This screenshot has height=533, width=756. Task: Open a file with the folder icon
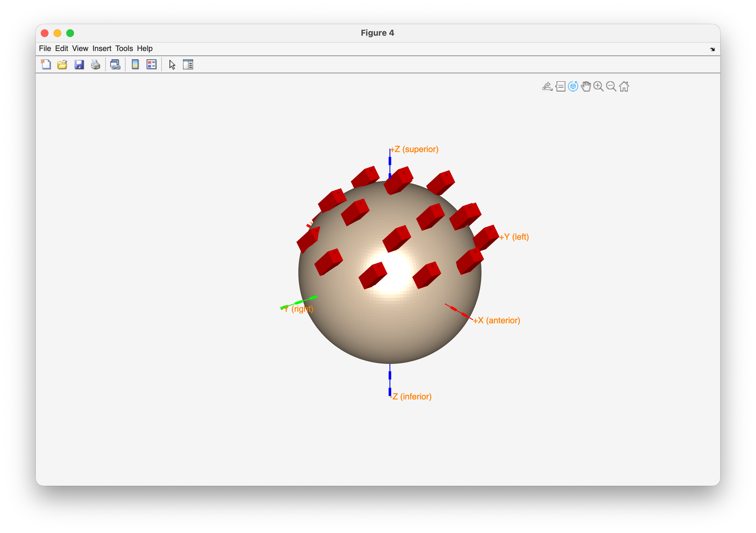[x=62, y=64]
